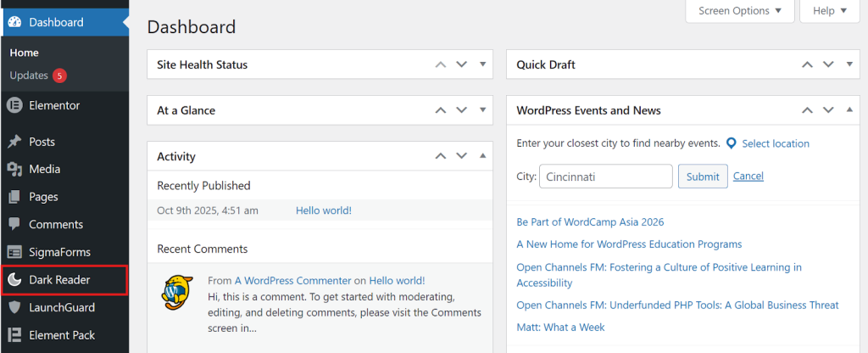
Task: Click the Pages icon in sidebar
Action: pyautogui.click(x=15, y=197)
